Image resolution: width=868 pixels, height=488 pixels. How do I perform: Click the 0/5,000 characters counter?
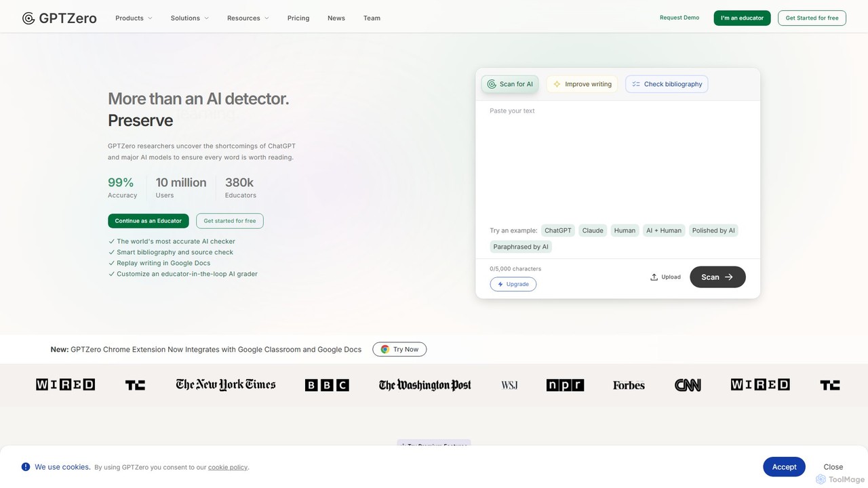515,269
